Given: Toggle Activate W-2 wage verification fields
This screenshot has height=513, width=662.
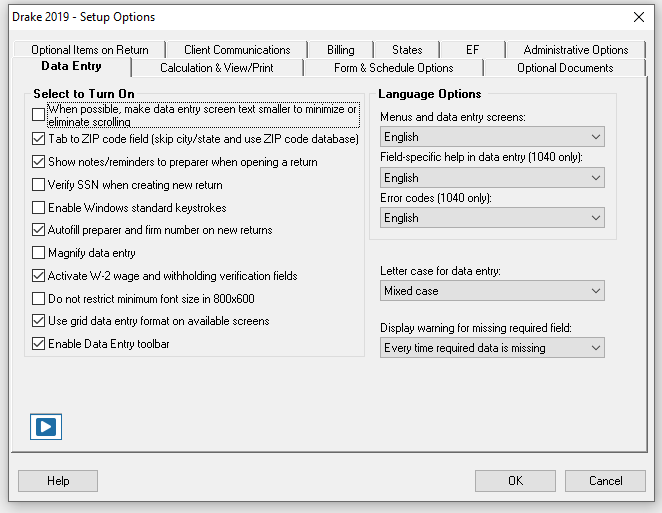Looking at the screenshot, I should tap(38, 276).
